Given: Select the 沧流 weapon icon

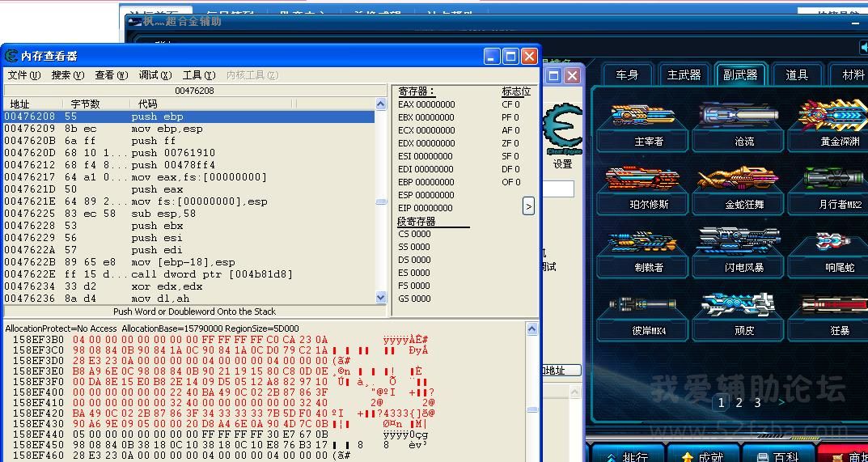Looking at the screenshot, I should [743, 117].
